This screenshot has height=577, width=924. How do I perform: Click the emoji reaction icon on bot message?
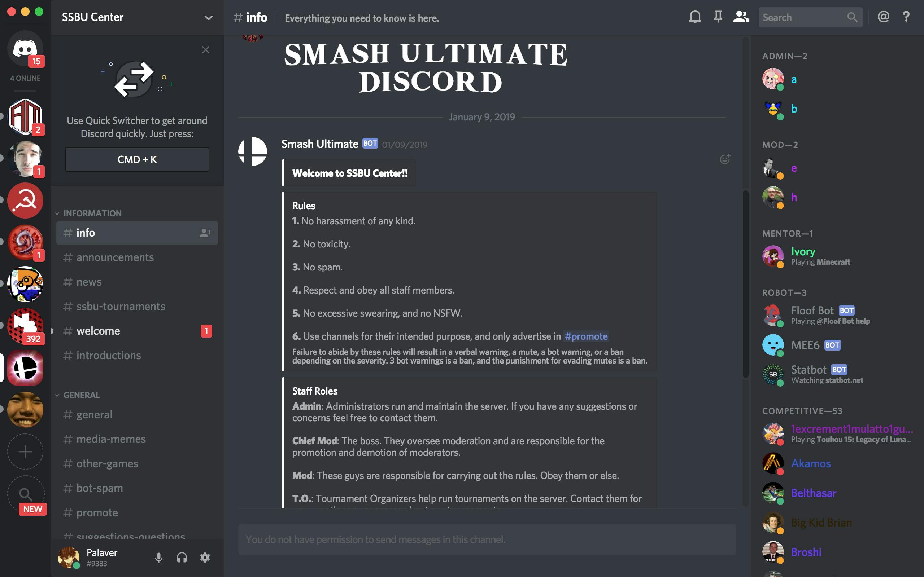tap(725, 159)
